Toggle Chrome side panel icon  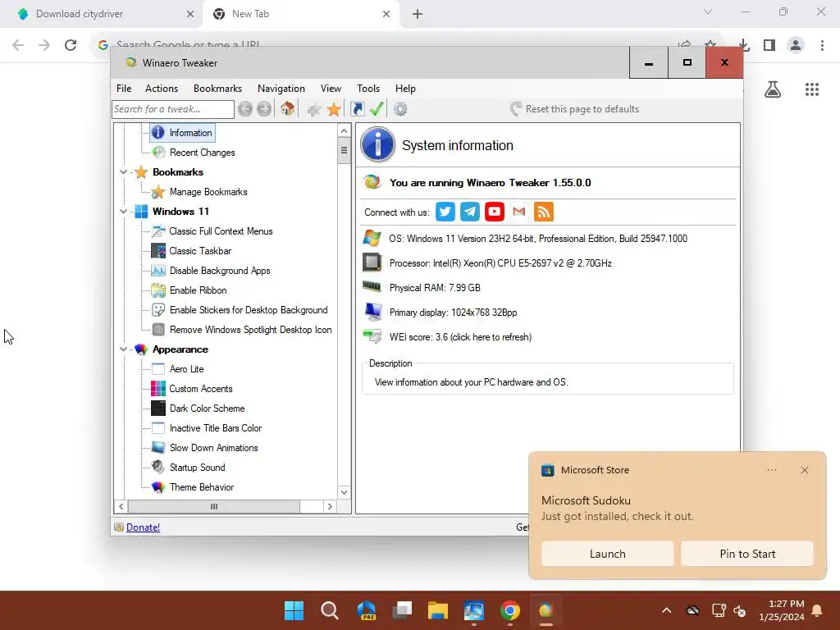tap(769, 45)
